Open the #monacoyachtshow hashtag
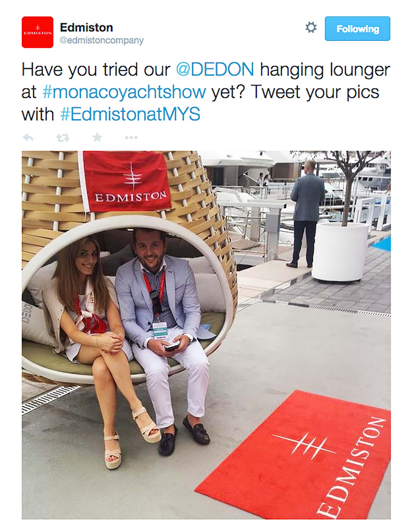 click(124, 92)
